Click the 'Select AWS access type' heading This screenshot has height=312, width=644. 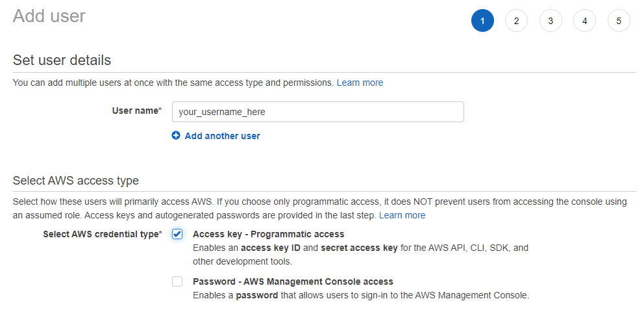[x=75, y=180]
